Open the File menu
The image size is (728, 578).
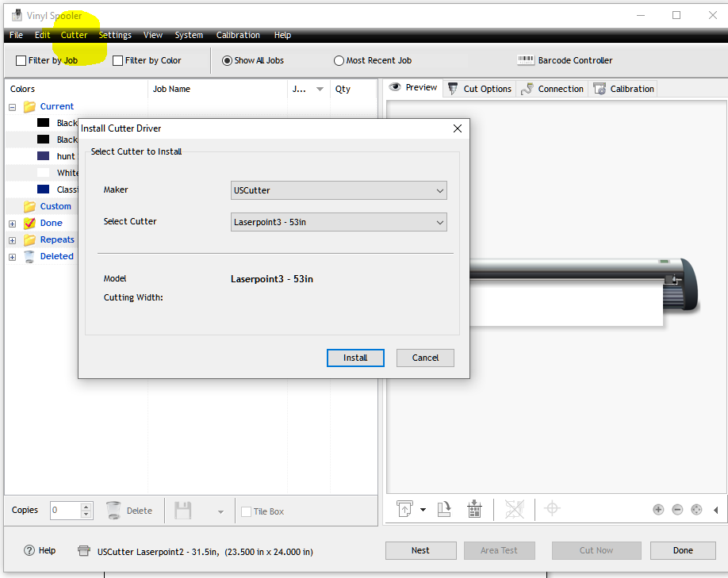pos(16,36)
